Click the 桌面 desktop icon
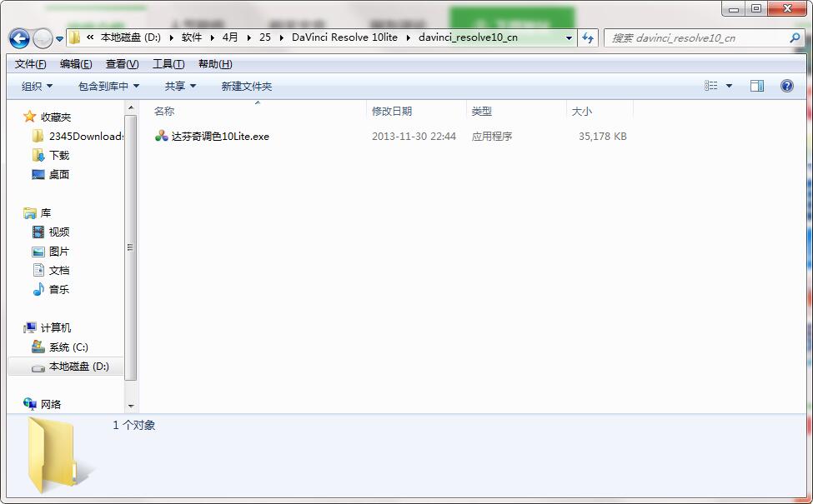Viewport: 813px width, 504px height. click(x=38, y=175)
